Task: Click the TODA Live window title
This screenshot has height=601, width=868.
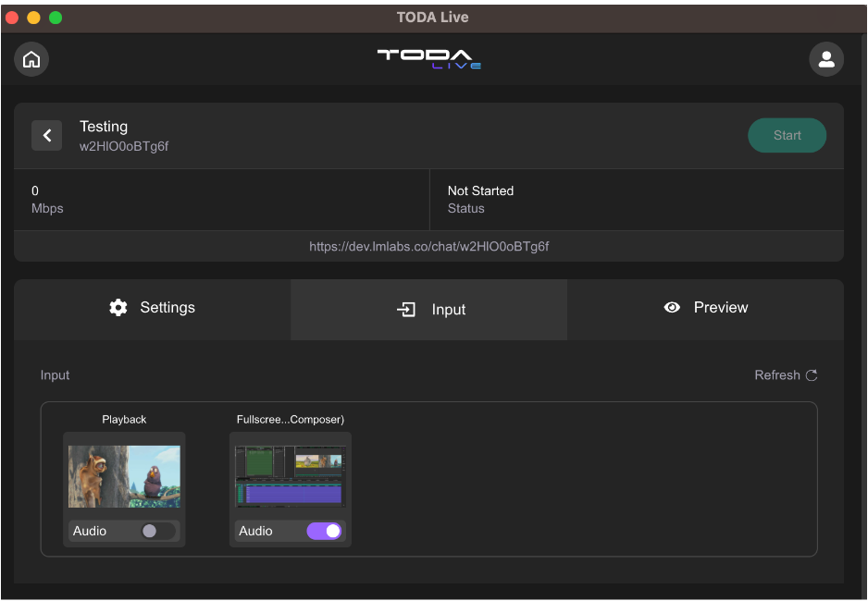Action: pos(433,18)
